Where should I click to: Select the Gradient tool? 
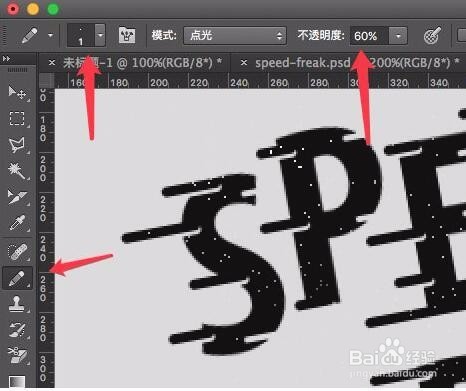17,381
